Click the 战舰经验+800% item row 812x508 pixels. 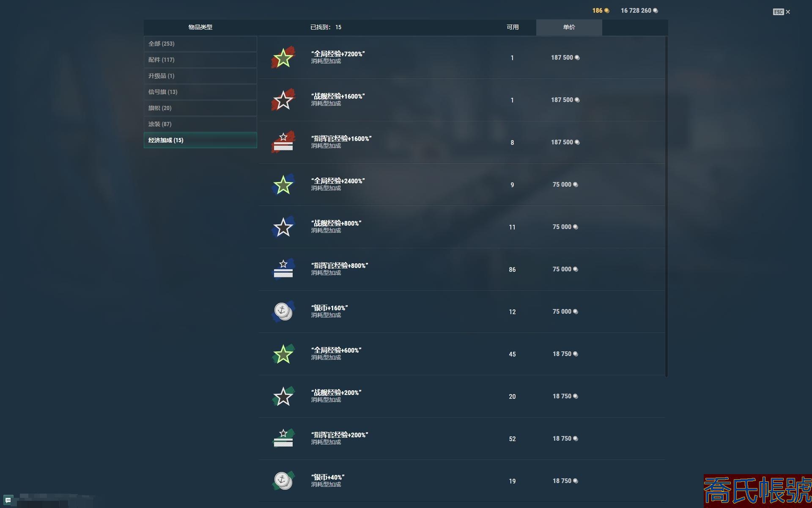point(462,227)
